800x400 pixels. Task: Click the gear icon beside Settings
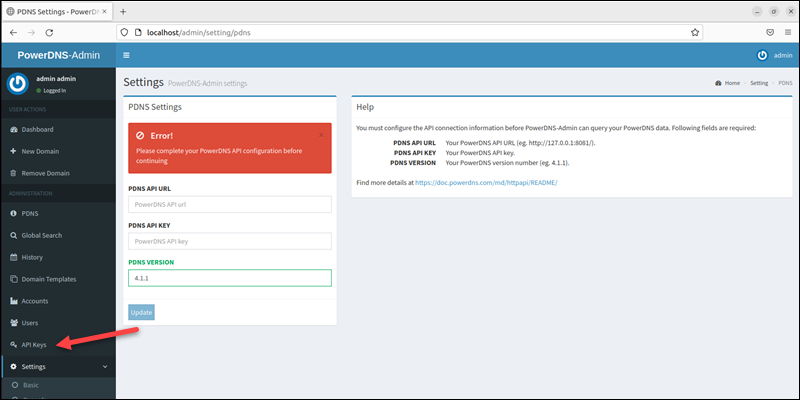tap(14, 367)
